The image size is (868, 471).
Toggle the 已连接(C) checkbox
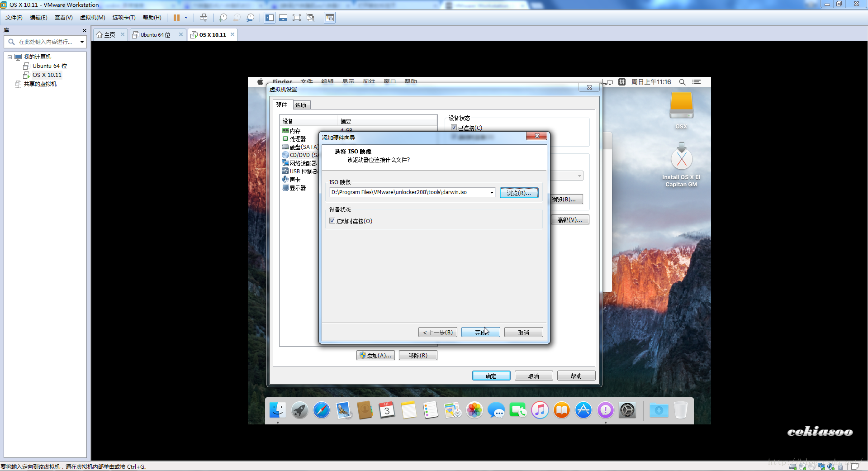(454, 128)
